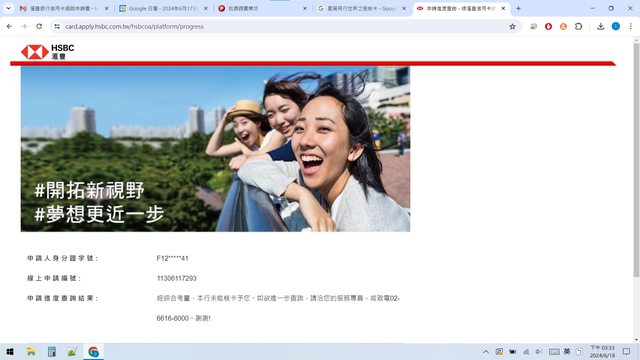Open the Chrome three-dot menu
Viewport: 640px width, 360px height.
pyautogui.click(x=631, y=27)
